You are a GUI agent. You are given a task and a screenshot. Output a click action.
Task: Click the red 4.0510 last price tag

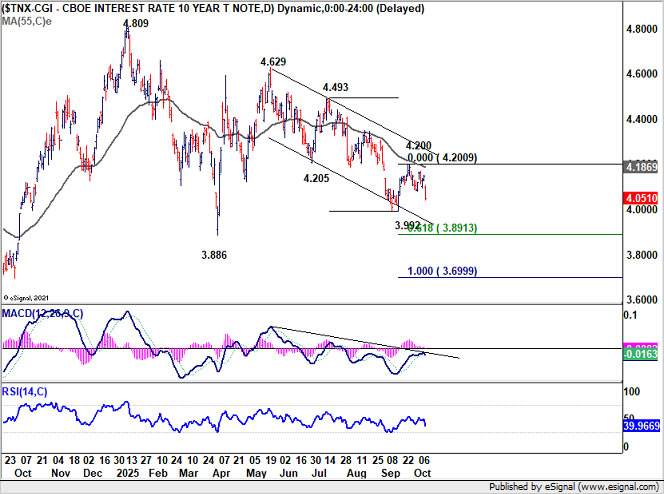[x=641, y=198]
